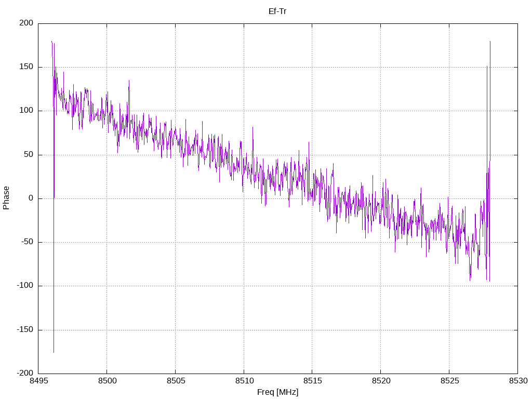Click the y-axis tick label 200

tap(27, 23)
